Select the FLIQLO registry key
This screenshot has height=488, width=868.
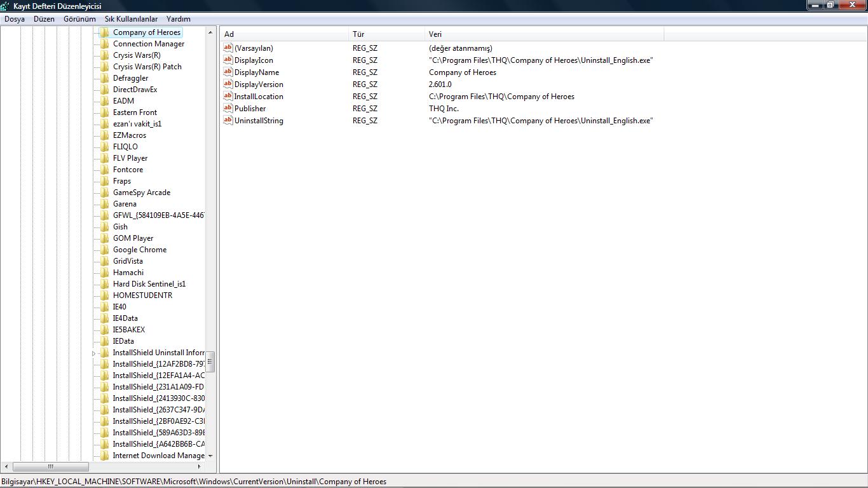[125, 147]
